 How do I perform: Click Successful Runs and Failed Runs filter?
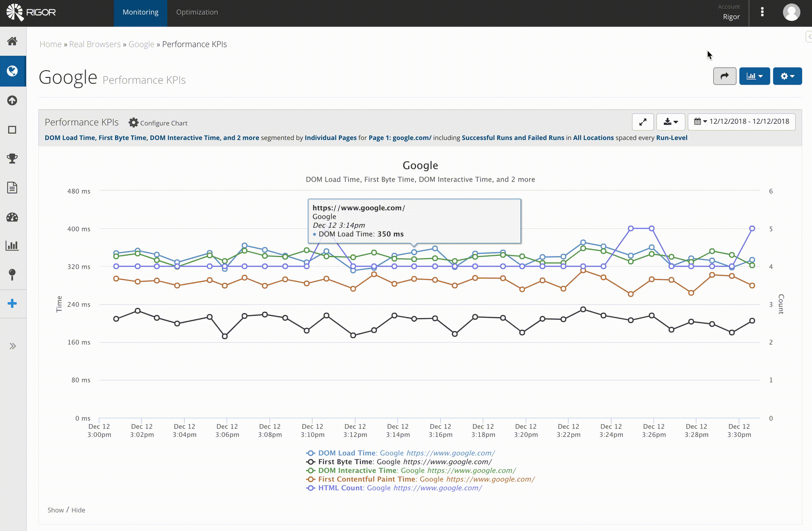click(513, 138)
